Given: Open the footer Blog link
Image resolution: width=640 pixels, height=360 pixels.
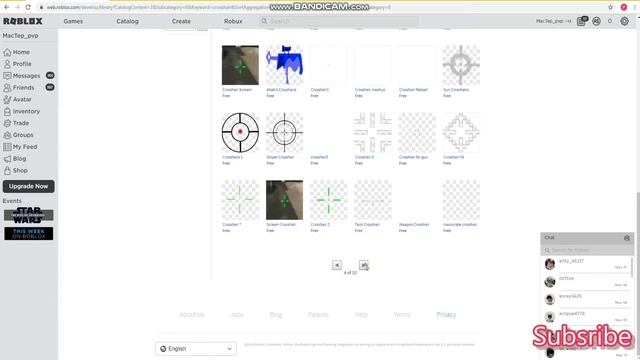Looking at the screenshot, I should [x=276, y=315].
